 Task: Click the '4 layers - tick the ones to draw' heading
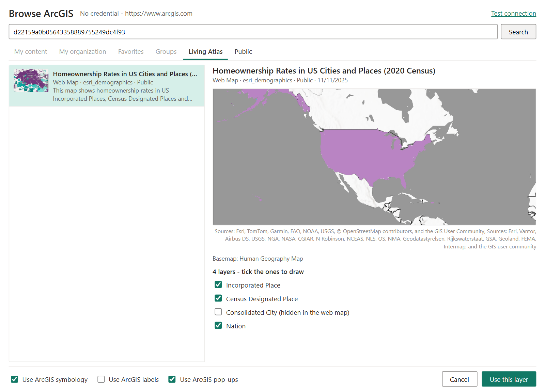258,272
